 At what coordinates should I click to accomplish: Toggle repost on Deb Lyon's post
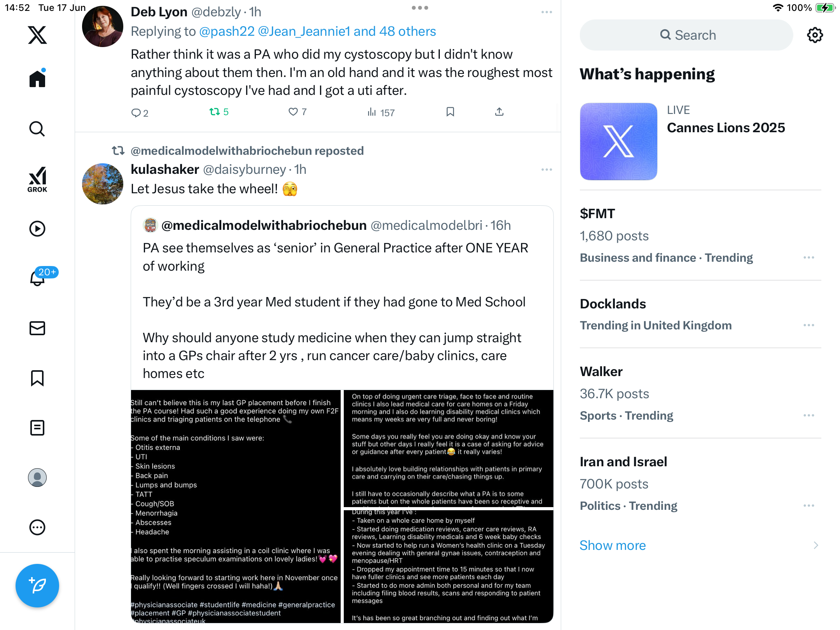pyautogui.click(x=219, y=112)
